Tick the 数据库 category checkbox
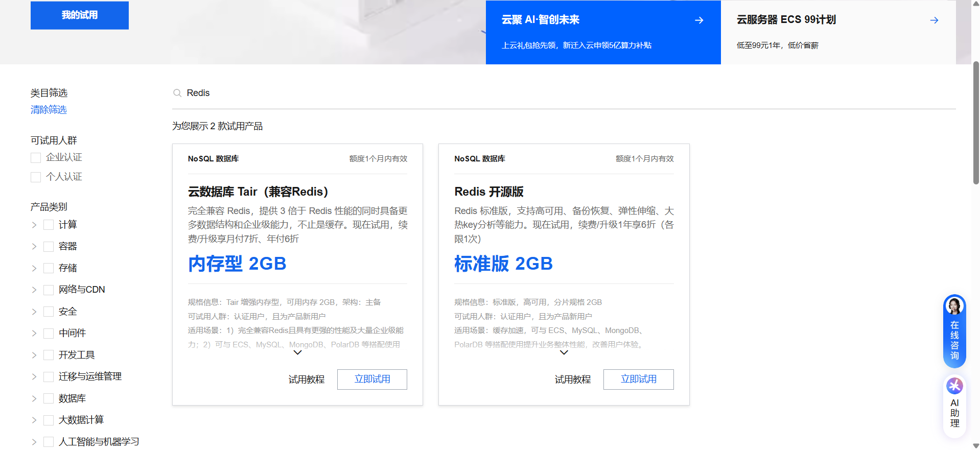Screen dimensions: 980x450 click(49, 398)
